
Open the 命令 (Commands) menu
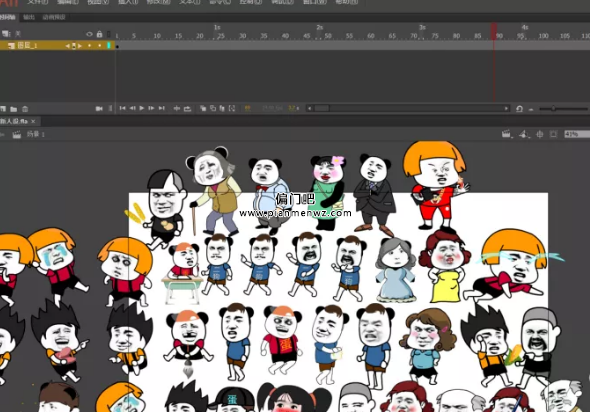pyautogui.click(x=220, y=2)
